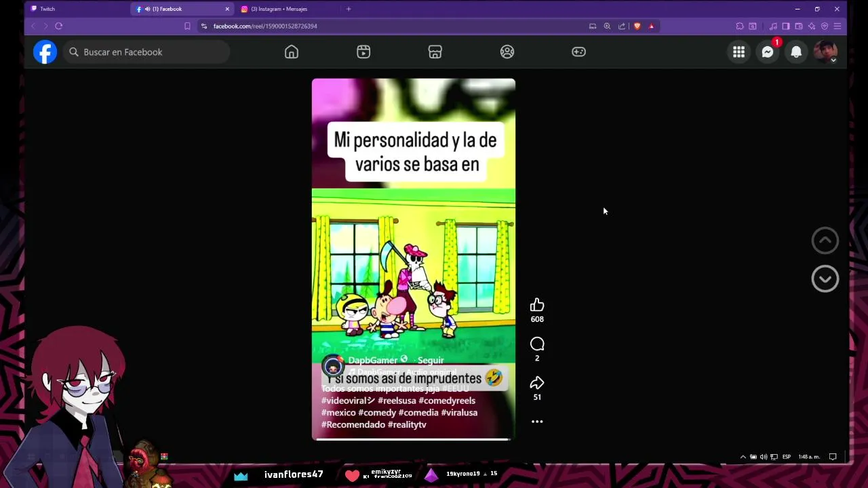View site information icon in address bar
This screenshot has width=868, height=488.
point(204,26)
